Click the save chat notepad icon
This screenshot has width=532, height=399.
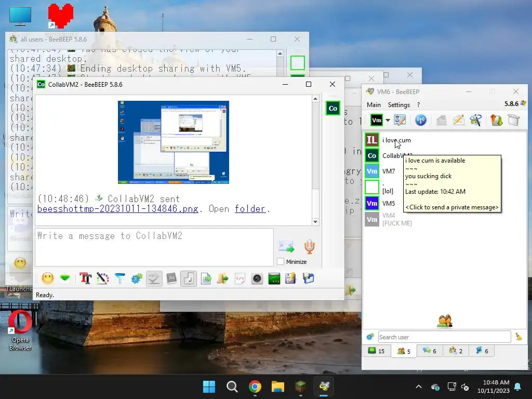tap(290, 278)
